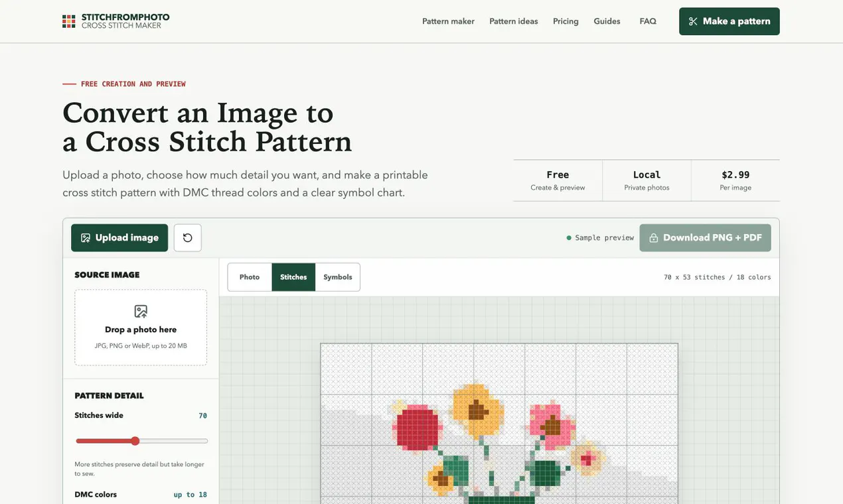Click the '$2.99' Per image stat

click(735, 180)
